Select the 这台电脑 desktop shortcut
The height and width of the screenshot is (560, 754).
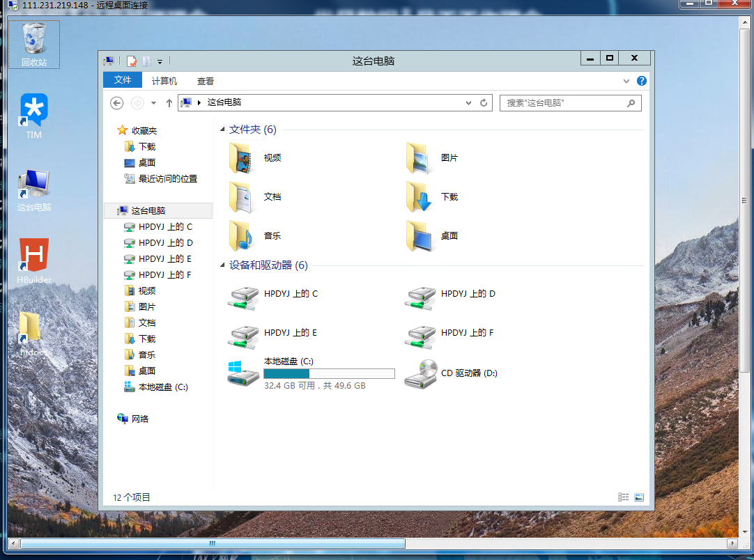click(x=33, y=190)
